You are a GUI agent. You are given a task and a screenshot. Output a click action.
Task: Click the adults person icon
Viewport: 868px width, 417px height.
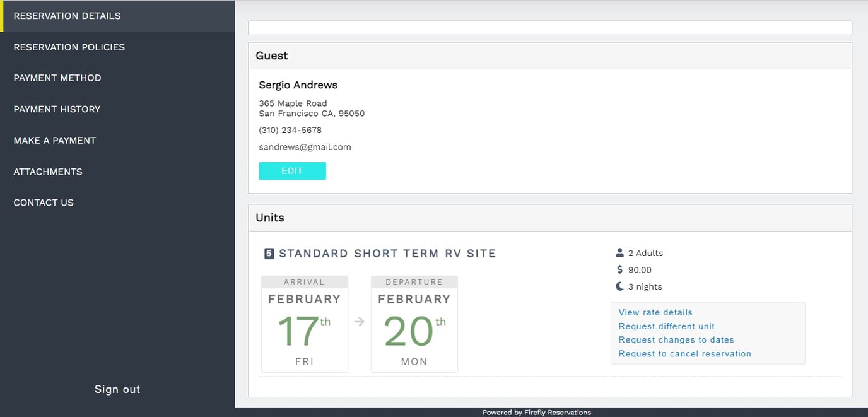[619, 253]
